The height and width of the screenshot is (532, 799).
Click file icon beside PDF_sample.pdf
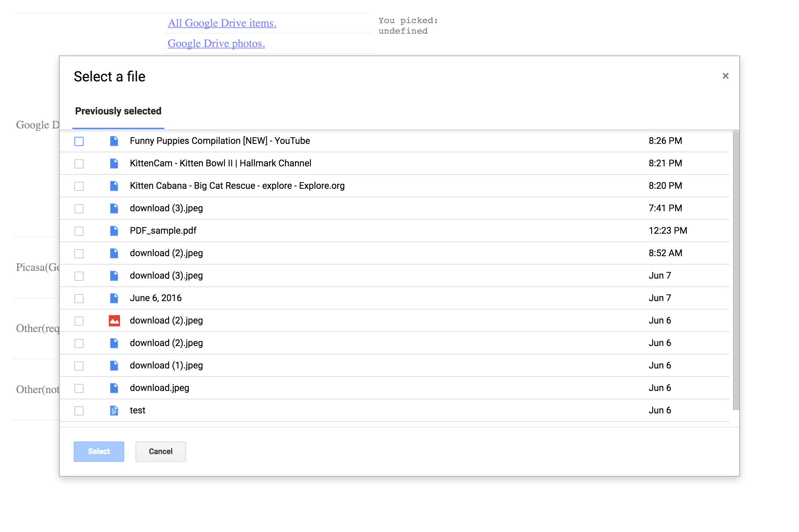[114, 231]
